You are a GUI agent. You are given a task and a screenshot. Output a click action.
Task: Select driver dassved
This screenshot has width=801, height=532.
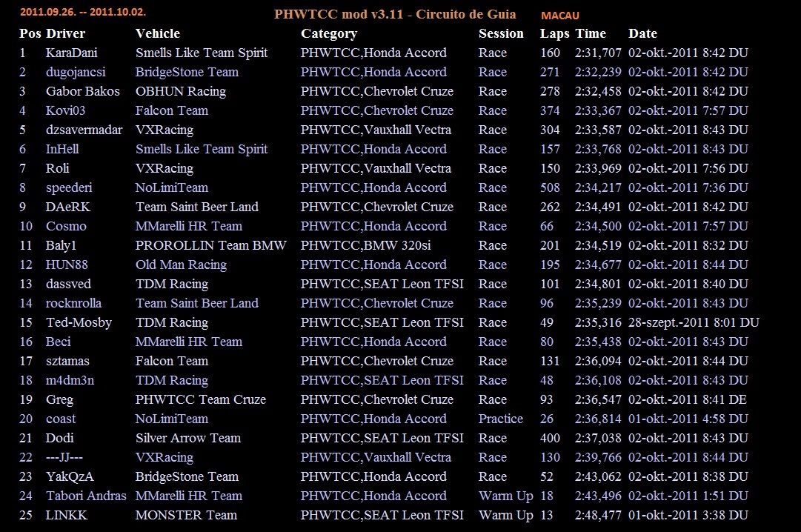[x=68, y=284]
